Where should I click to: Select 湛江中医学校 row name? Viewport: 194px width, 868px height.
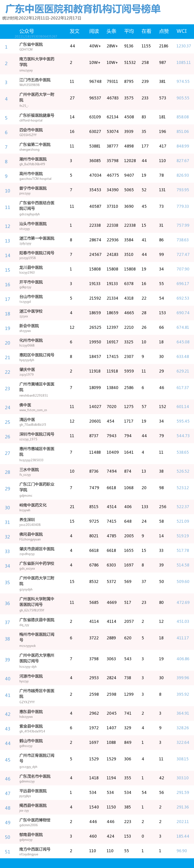pyautogui.click(x=31, y=311)
